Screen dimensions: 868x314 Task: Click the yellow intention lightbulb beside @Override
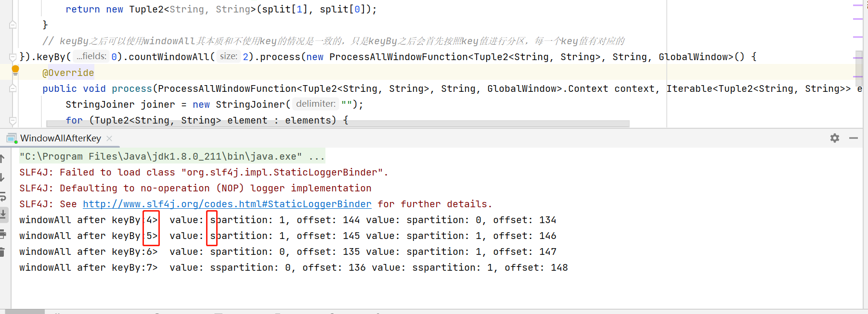tap(15, 70)
